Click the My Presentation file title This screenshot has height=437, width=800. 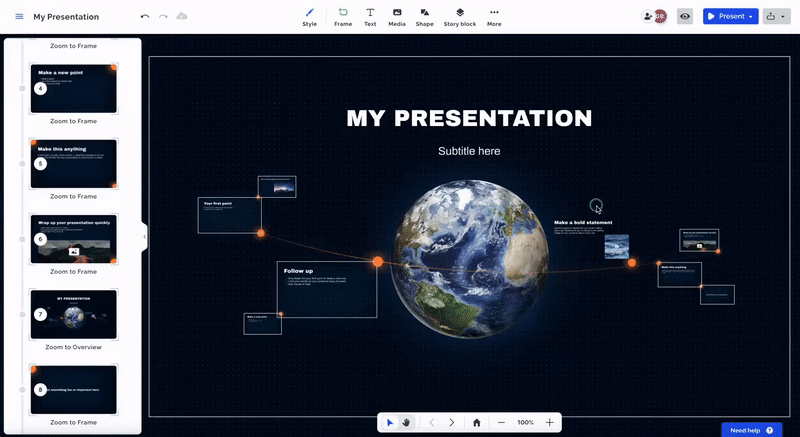[x=66, y=17]
